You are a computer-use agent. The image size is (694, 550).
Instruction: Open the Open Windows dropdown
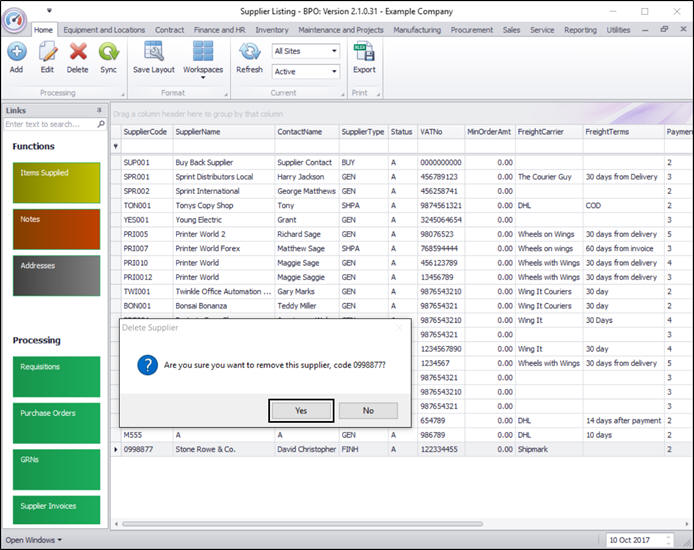point(34,540)
